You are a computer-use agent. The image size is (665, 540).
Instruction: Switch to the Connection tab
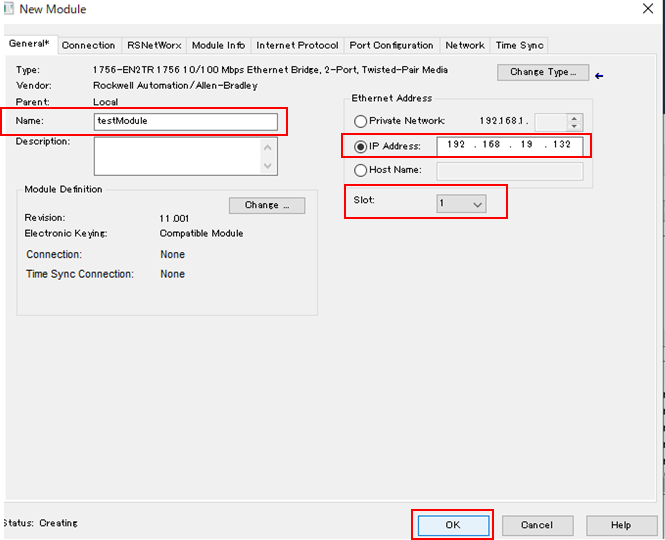tap(88, 45)
